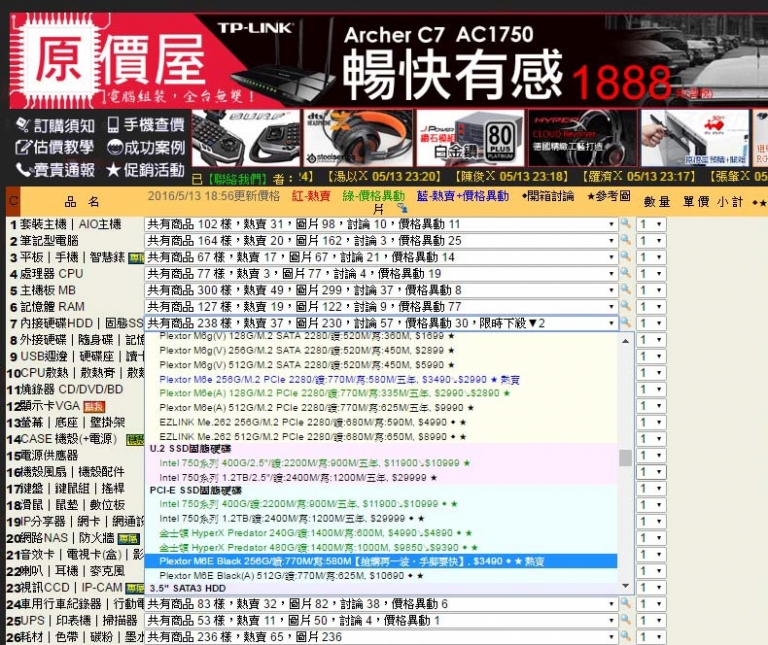Click search icon for 車用行車紀錄器 row

(625, 603)
